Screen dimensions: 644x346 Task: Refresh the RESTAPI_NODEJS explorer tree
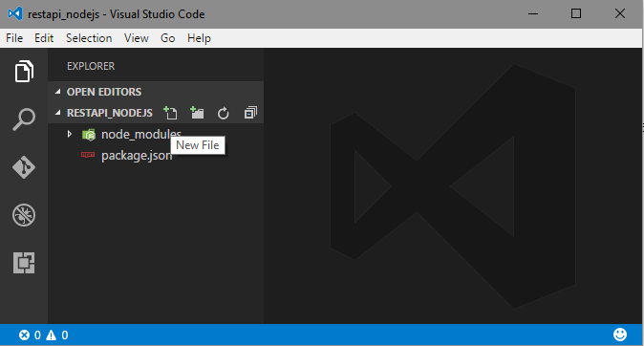(223, 113)
